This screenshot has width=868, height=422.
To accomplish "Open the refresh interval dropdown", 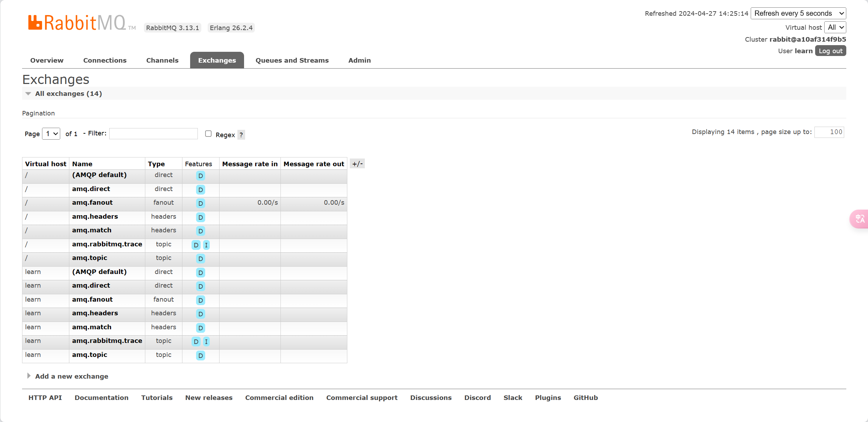I will coord(798,13).
